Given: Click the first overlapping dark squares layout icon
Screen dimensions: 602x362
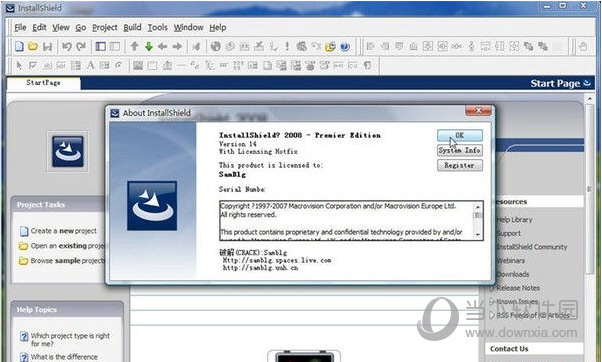Looking at the screenshot, I should coord(528,46).
